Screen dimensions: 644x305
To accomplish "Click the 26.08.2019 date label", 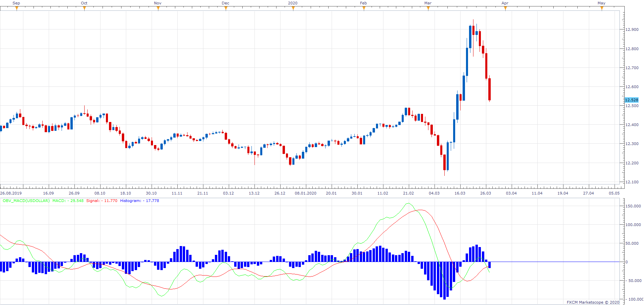I will (x=11, y=193).
